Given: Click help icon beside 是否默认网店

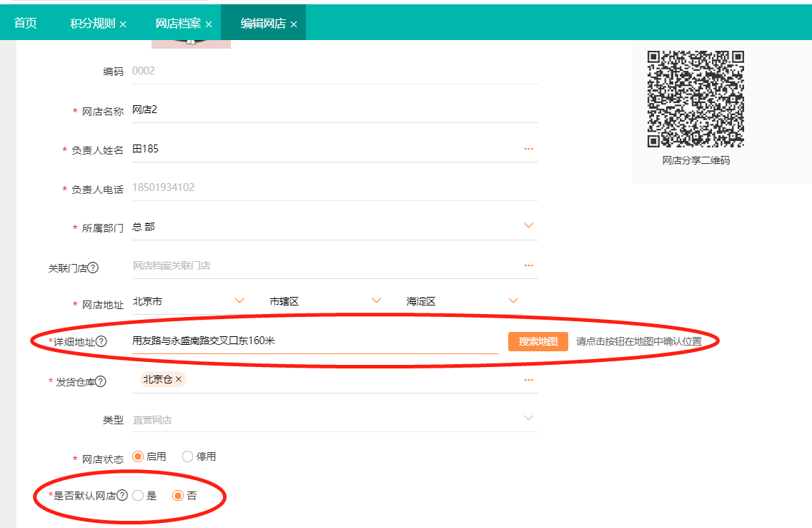Looking at the screenshot, I should pos(122,495).
